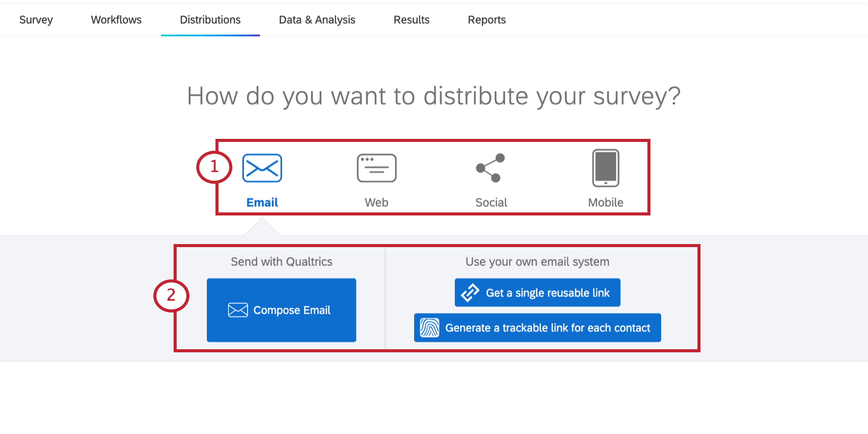Screen dimensions: 868x434
Task: Click the envelope icon inside Compose Email
Action: click(x=238, y=310)
